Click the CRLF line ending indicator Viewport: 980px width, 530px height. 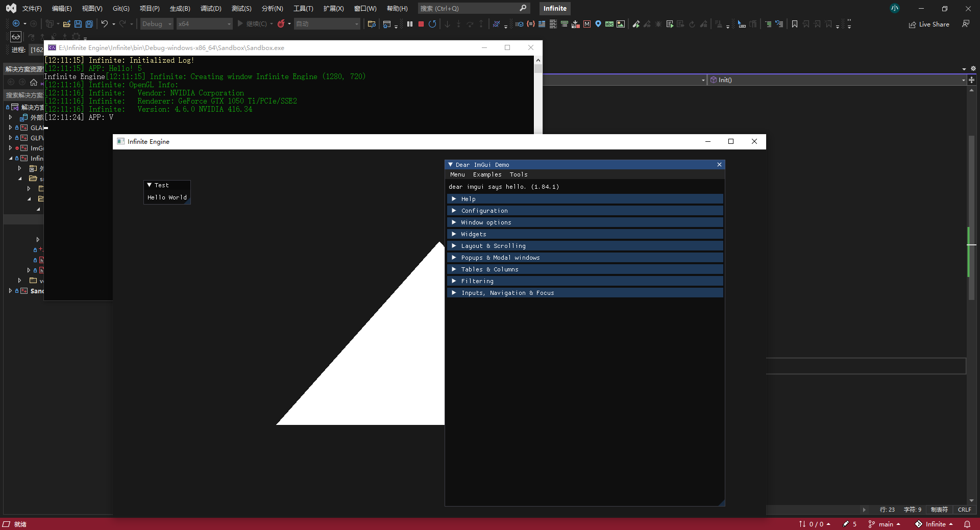click(x=964, y=510)
